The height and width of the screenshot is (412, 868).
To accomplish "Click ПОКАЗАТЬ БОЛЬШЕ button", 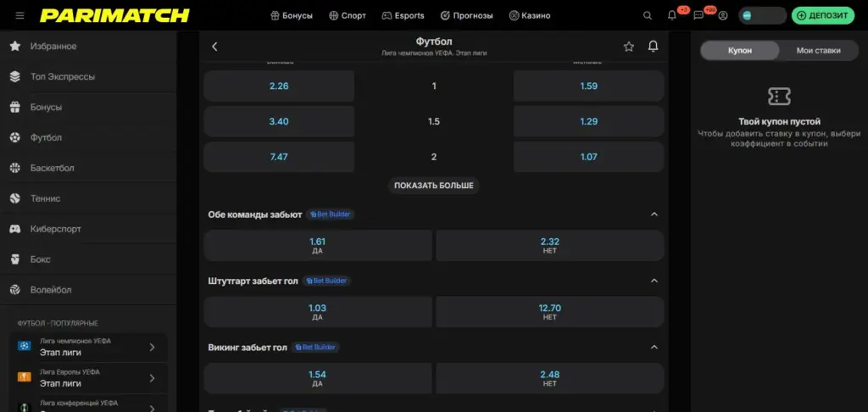I will [433, 186].
